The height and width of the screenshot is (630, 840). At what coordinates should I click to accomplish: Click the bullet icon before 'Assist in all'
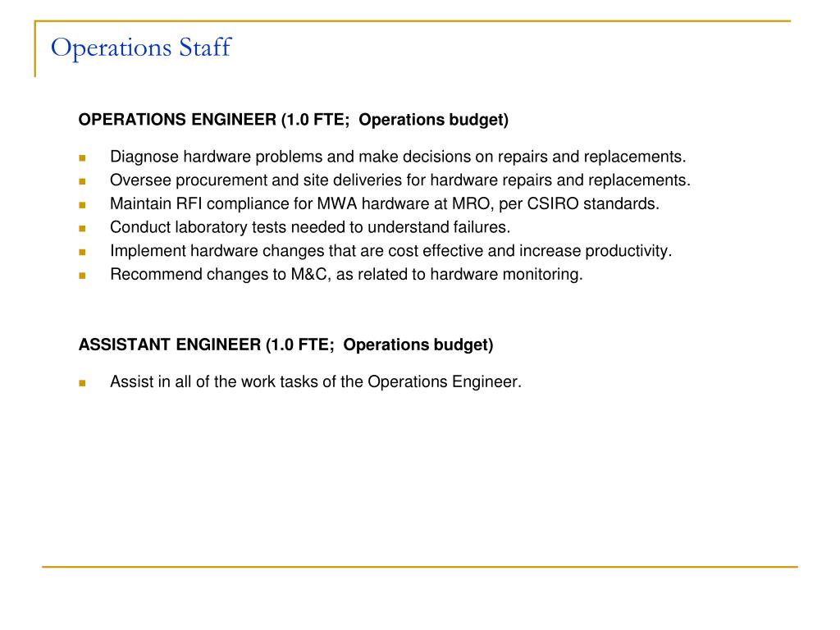coord(82,382)
